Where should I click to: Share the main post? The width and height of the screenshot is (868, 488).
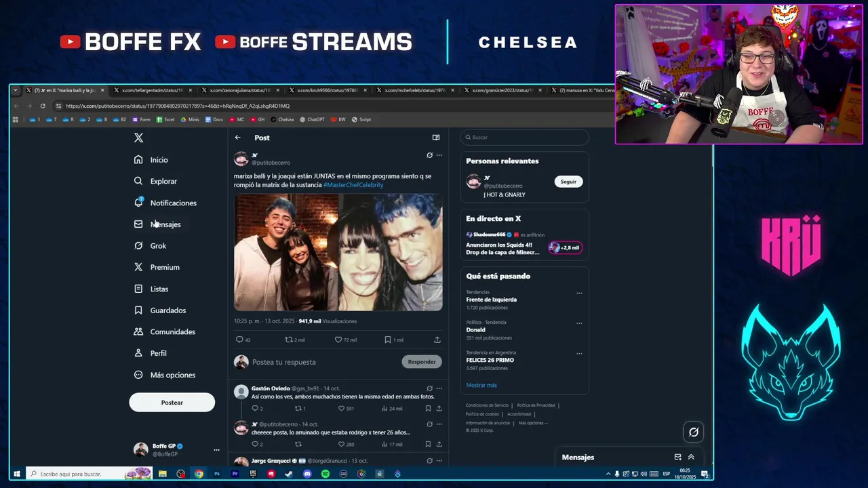[x=437, y=340]
